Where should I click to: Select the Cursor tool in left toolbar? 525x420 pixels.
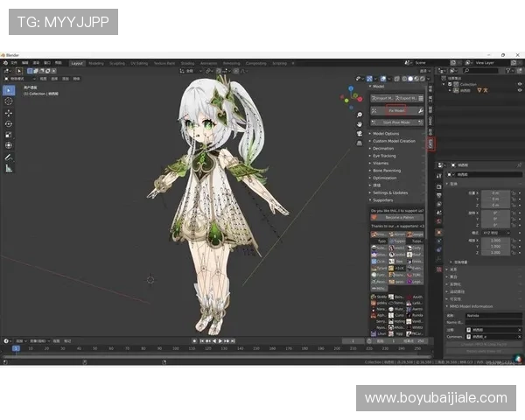click(x=9, y=101)
